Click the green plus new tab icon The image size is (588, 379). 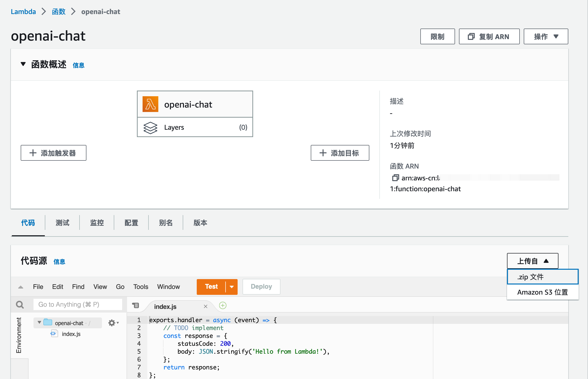click(x=223, y=306)
